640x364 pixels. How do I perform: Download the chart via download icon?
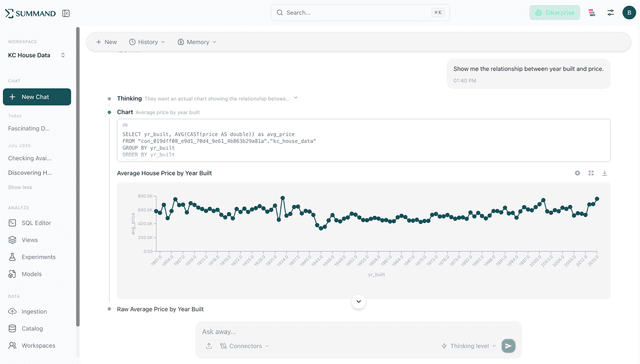click(604, 173)
